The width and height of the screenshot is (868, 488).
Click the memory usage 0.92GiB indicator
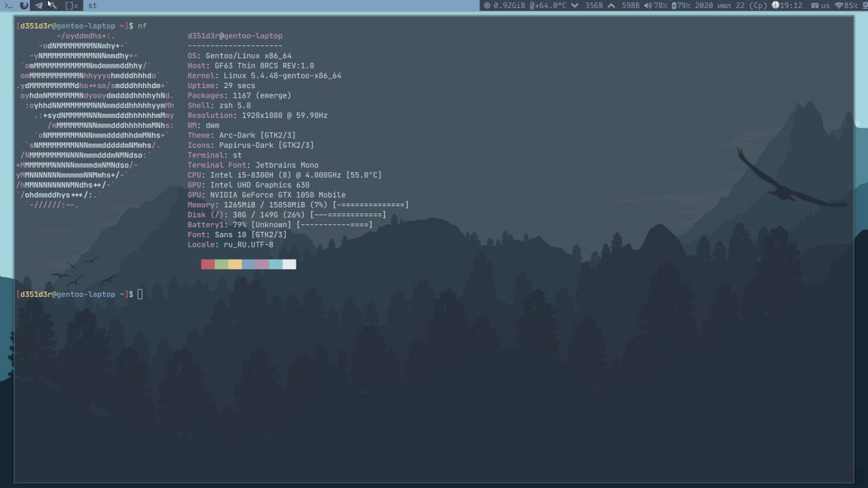point(503,5)
